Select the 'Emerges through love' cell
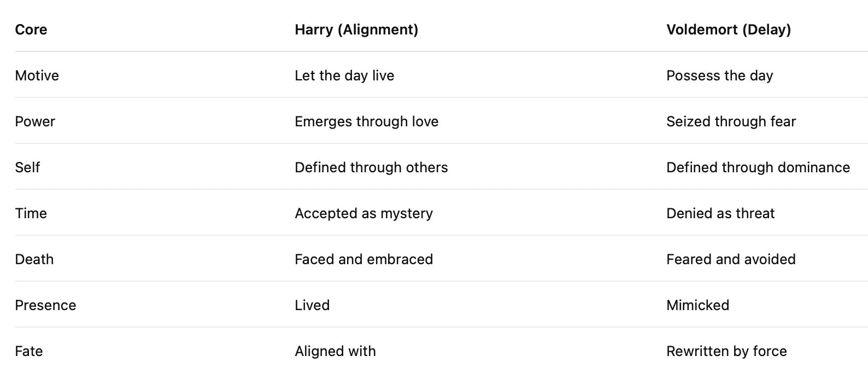The height and width of the screenshot is (373, 868). [366, 121]
